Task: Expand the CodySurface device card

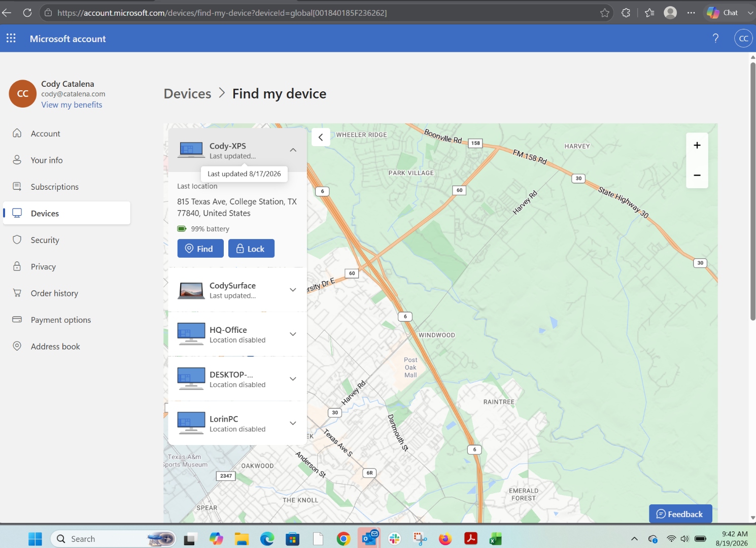Action: point(293,290)
